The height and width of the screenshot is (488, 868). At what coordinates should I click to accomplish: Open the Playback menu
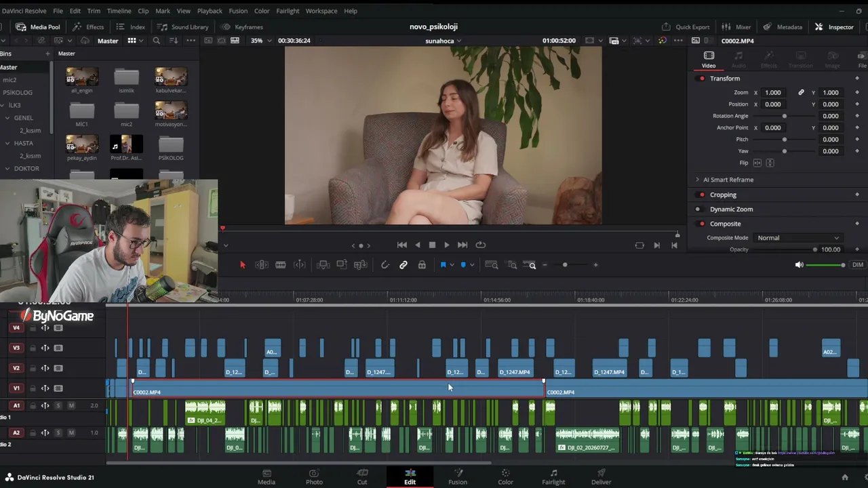(x=210, y=11)
